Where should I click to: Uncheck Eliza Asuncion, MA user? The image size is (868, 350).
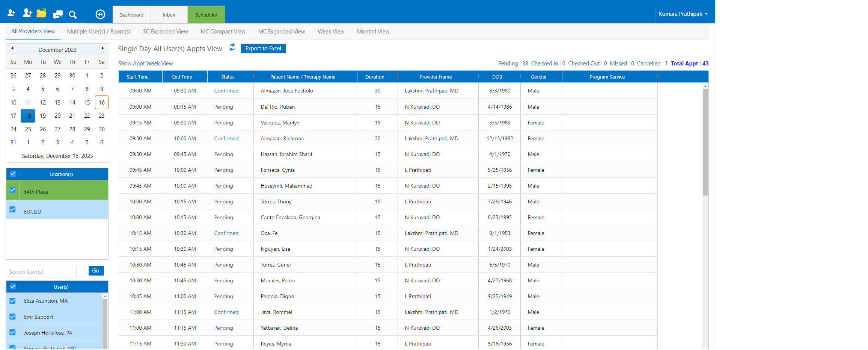click(12, 300)
